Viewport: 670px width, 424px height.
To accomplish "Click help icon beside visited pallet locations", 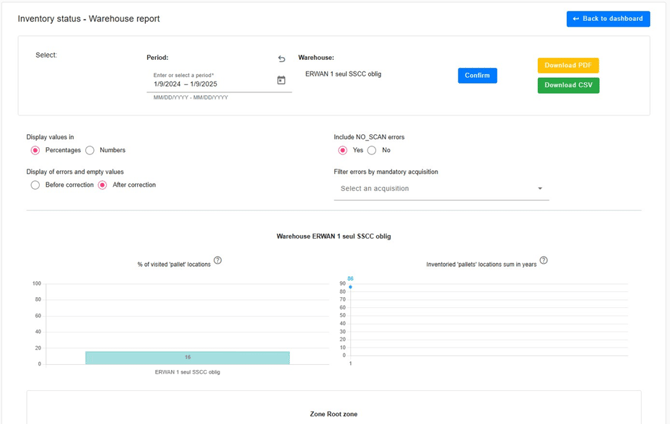I will pos(218,261).
